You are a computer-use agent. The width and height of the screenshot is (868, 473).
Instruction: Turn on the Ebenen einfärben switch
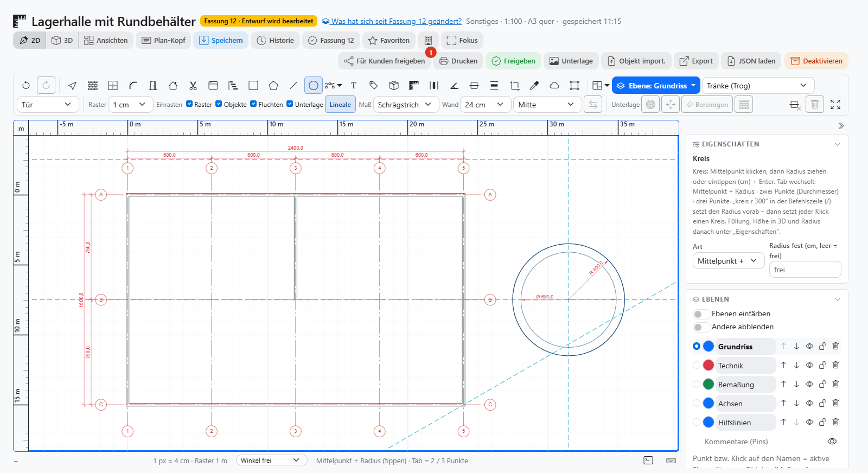tap(701, 314)
